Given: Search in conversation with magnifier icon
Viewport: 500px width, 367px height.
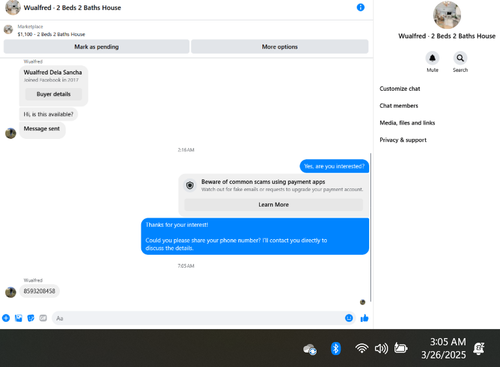Looking at the screenshot, I should [x=460, y=58].
